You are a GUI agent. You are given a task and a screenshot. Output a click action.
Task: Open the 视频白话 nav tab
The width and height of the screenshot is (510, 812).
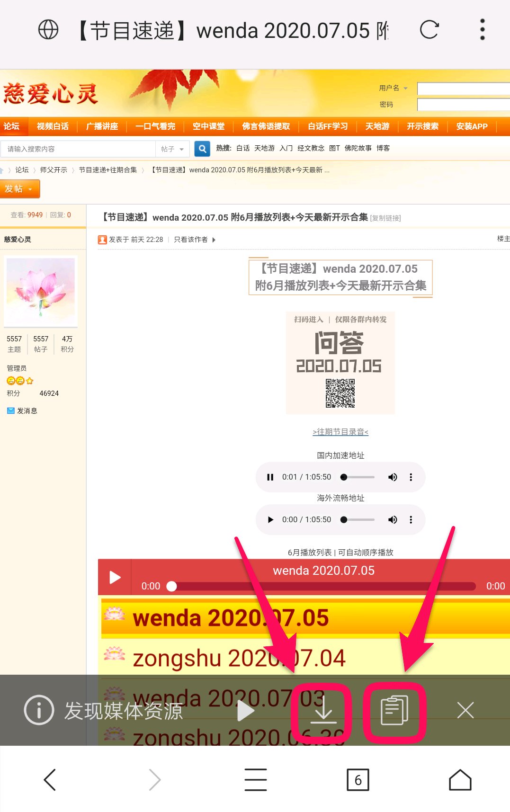53,126
